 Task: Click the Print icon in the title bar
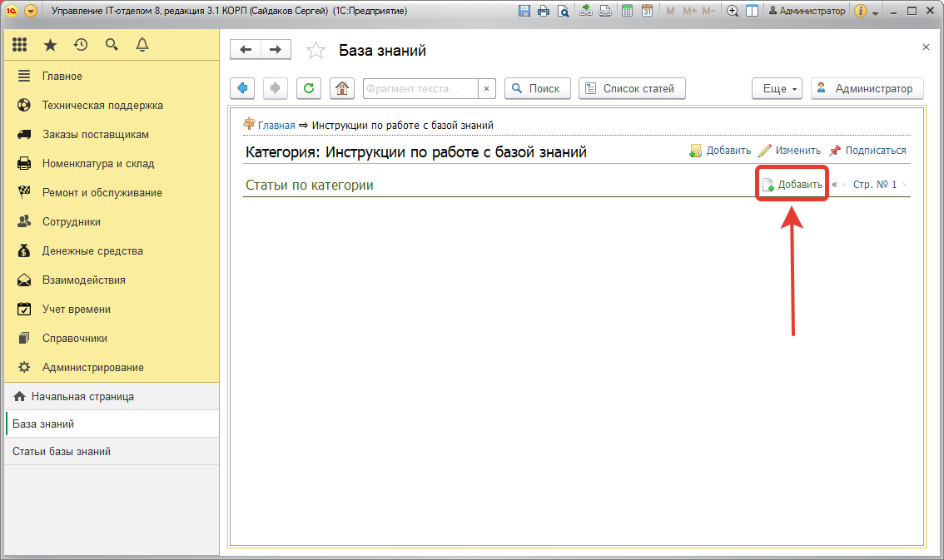[x=544, y=11]
